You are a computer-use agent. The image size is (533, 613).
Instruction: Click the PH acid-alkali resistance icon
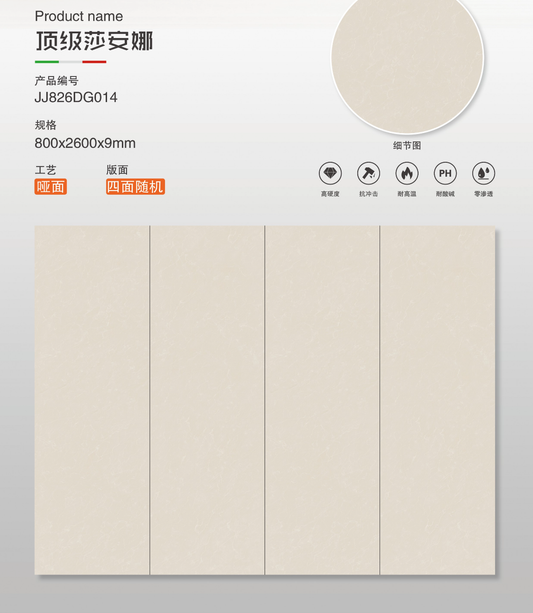(445, 173)
